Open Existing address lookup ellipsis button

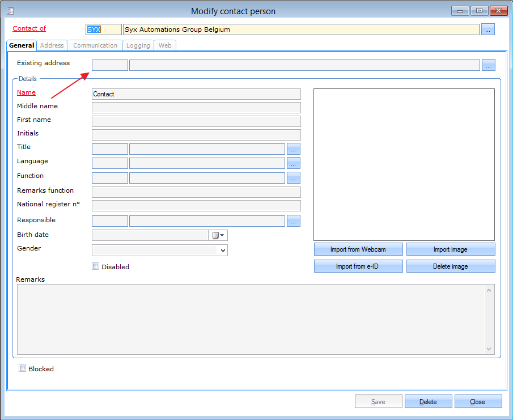488,65
